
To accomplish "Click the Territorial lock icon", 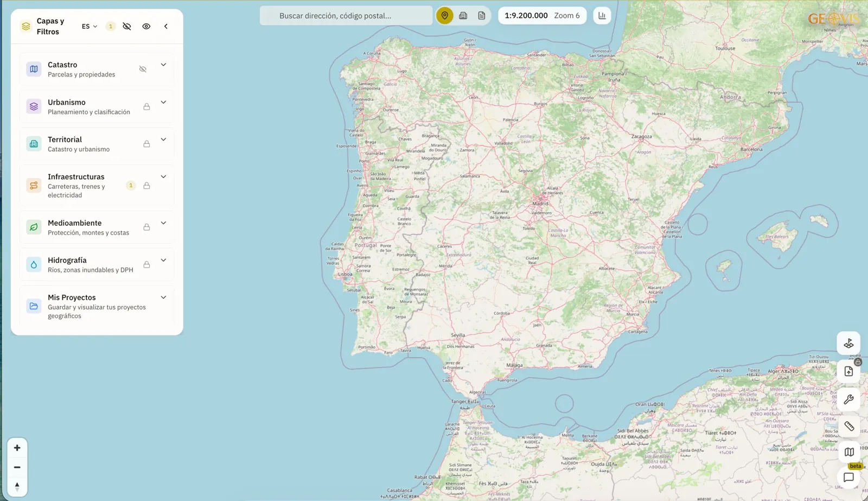I will click(146, 144).
